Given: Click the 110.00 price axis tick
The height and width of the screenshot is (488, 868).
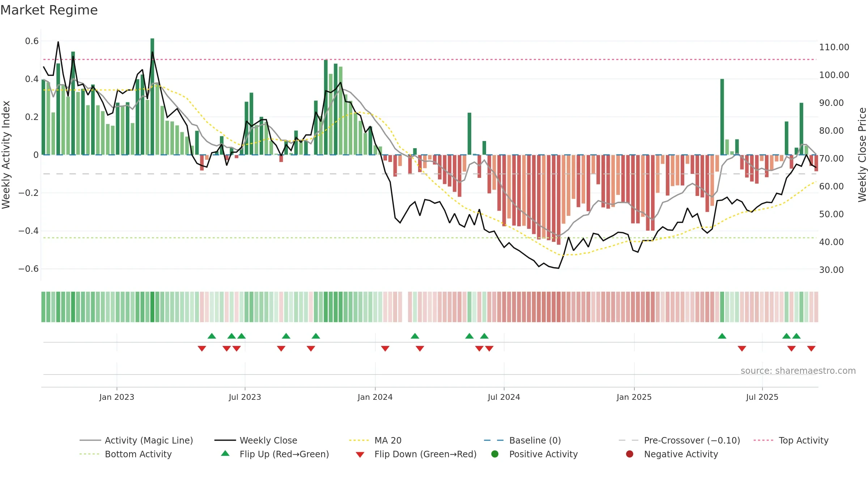Looking at the screenshot, I should point(834,47).
